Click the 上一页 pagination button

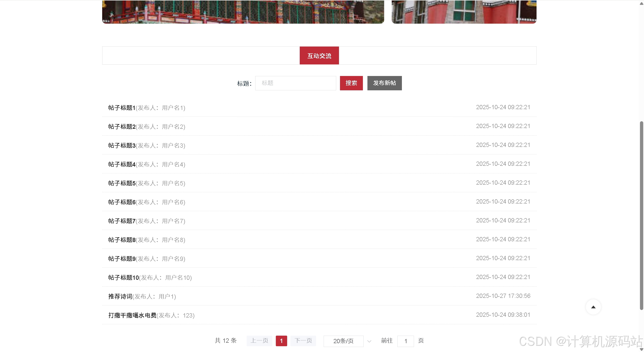click(259, 341)
